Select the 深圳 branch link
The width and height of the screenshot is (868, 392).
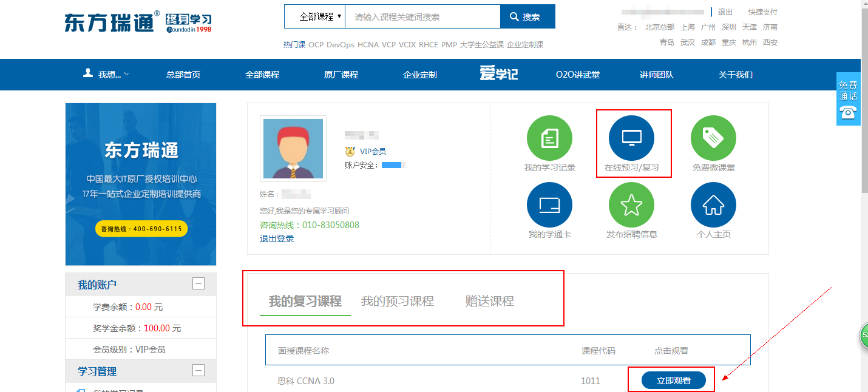729,27
